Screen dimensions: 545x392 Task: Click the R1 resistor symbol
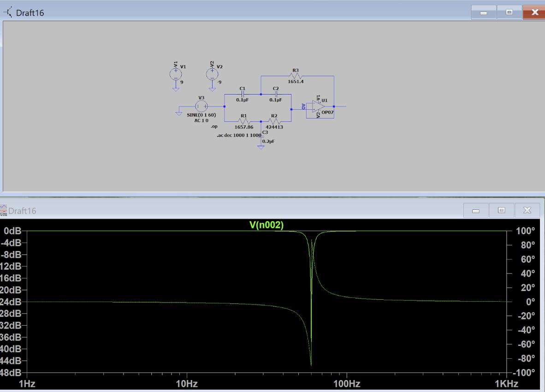pyautogui.click(x=244, y=121)
